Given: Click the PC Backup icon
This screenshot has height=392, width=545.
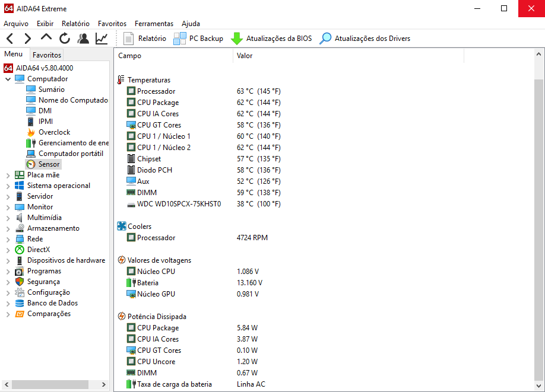Looking at the screenshot, I should pyautogui.click(x=180, y=39).
